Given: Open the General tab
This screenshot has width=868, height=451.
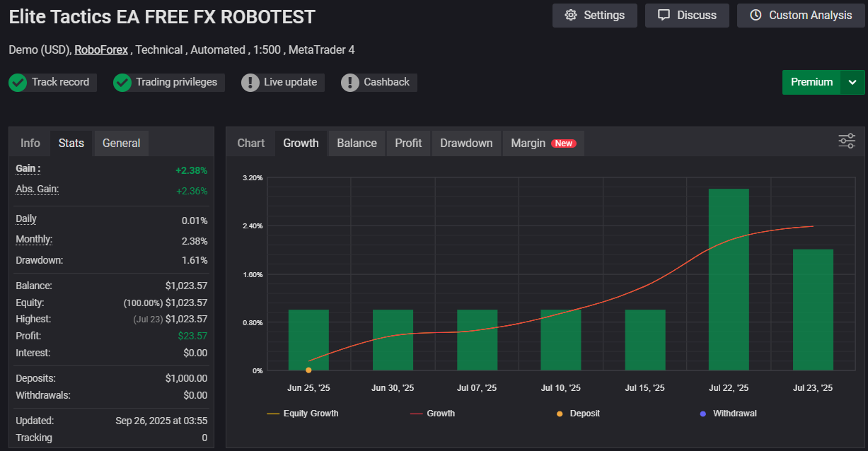Looking at the screenshot, I should point(121,143).
